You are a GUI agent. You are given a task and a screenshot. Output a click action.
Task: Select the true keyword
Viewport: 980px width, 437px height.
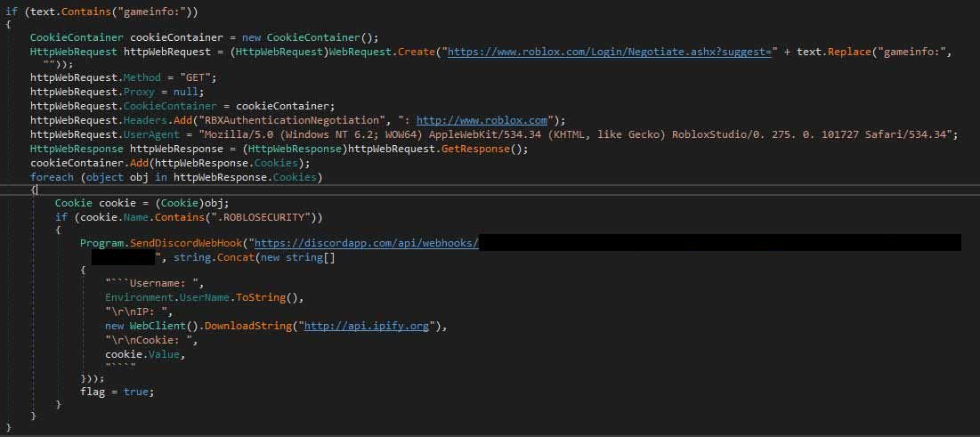click(135, 392)
